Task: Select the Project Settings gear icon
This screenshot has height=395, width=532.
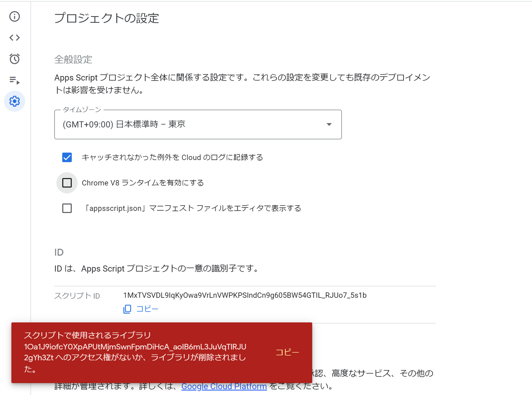Action: (x=15, y=101)
